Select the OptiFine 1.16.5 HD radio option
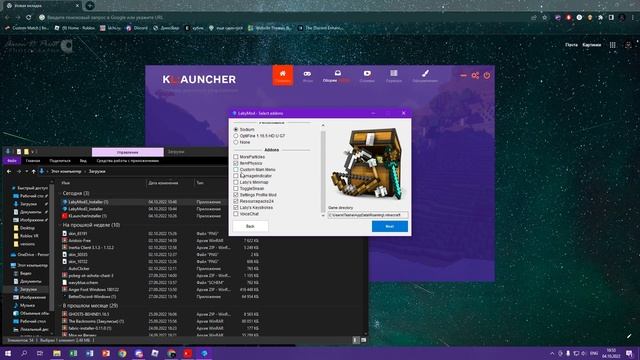Viewport: 640px width, 360px height. 236,136
